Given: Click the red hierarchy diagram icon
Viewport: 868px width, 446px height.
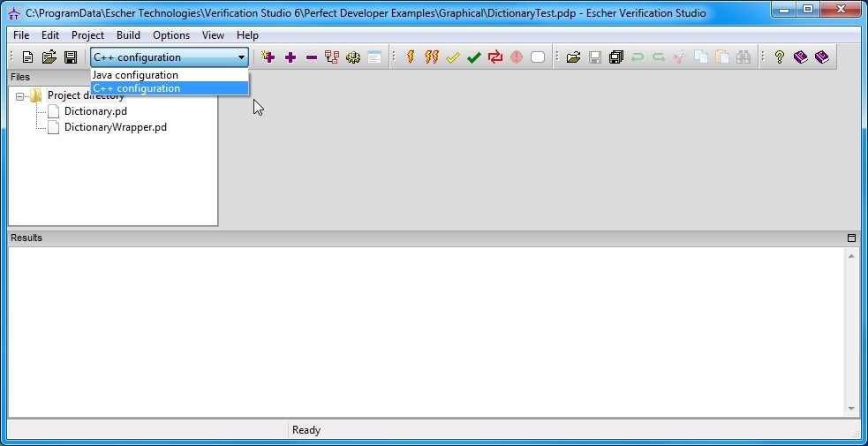Looking at the screenshot, I should (x=332, y=57).
